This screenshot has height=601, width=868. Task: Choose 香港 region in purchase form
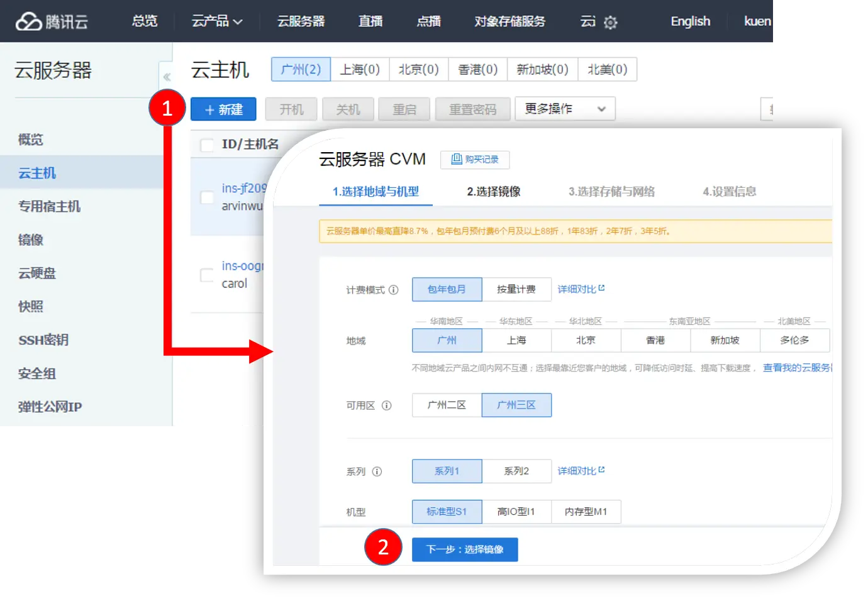(656, 340)
